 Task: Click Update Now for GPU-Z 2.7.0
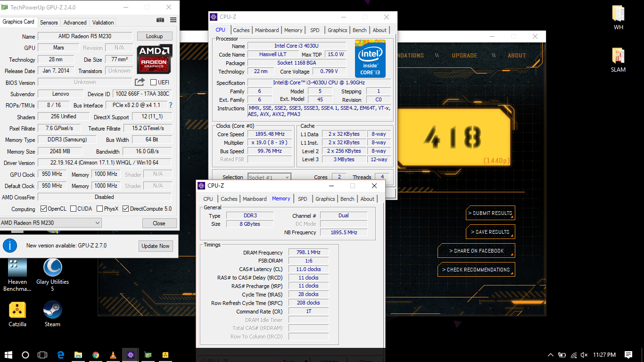[156, 246]
